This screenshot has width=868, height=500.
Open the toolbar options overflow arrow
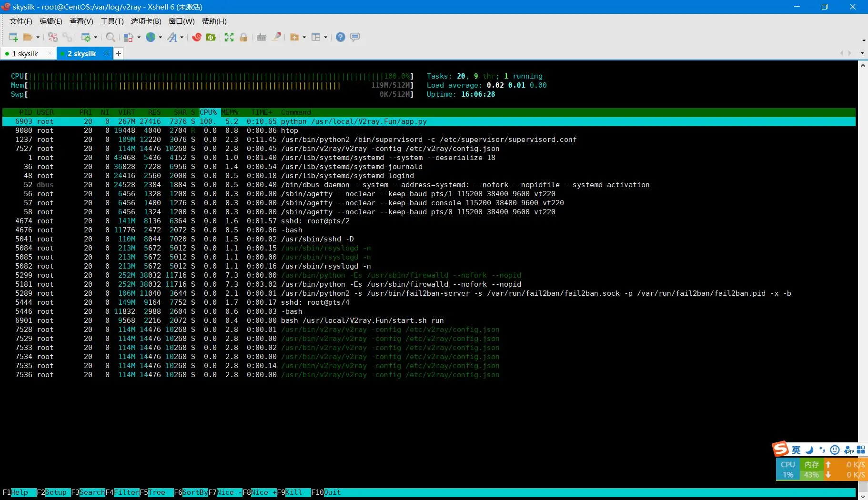(864, 40)
